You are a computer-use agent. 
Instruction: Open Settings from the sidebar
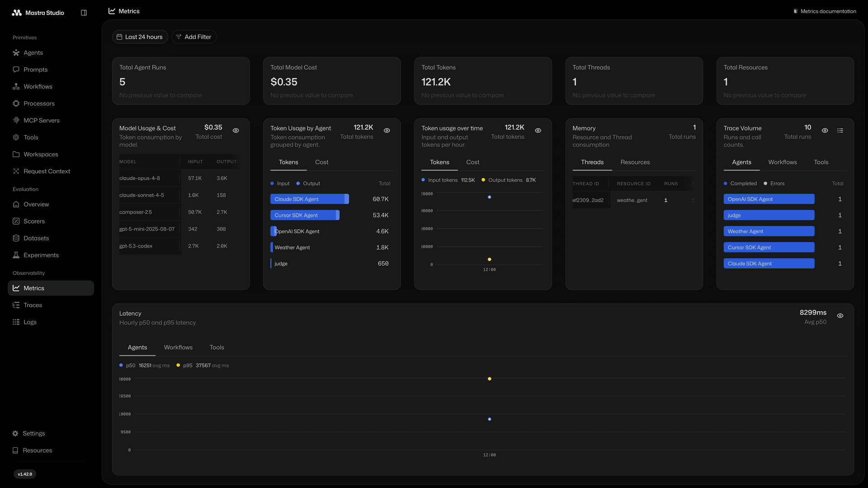(x=51, y=433)
